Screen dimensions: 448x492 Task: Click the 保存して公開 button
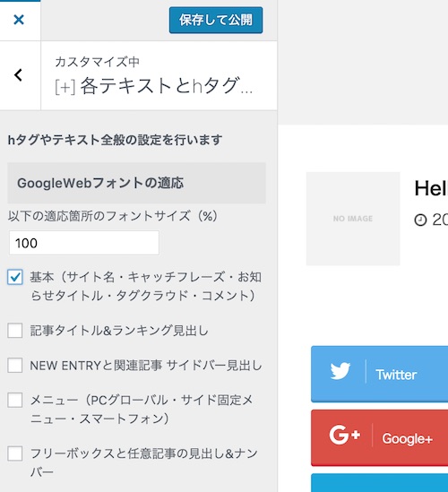tap(216, 20)
